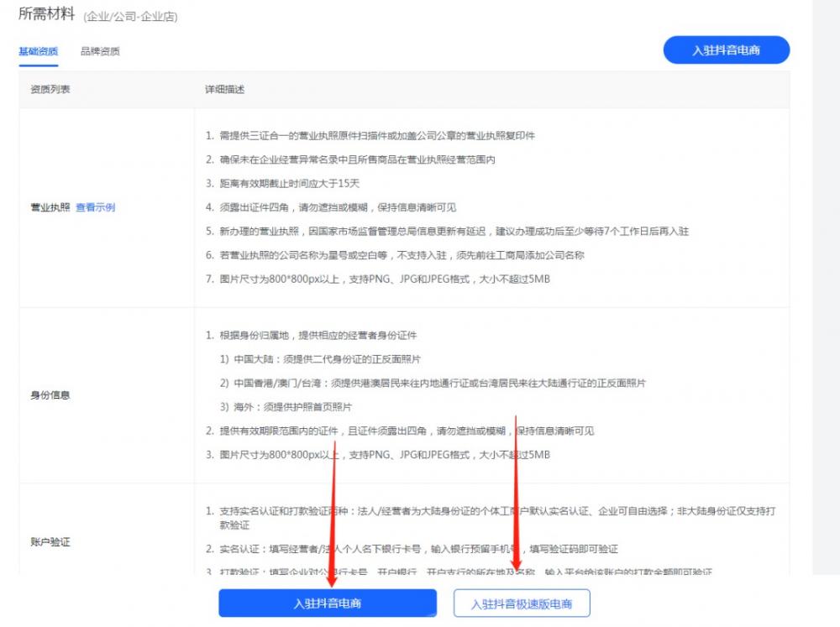Click the 账户验证 row label
Image resolution: width=840 pixels, height=627 pixels.
[50, 542]
